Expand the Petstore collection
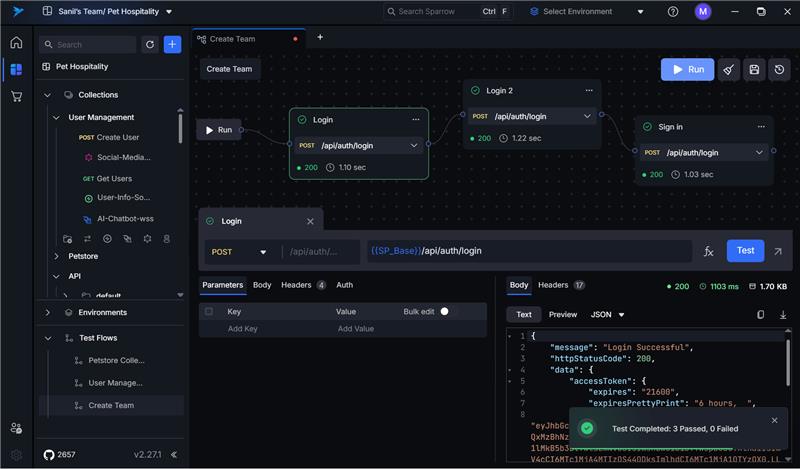 56,256
